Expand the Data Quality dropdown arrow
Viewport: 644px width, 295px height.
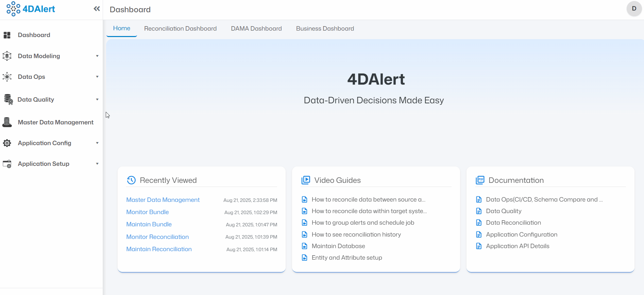click(97, 100)
